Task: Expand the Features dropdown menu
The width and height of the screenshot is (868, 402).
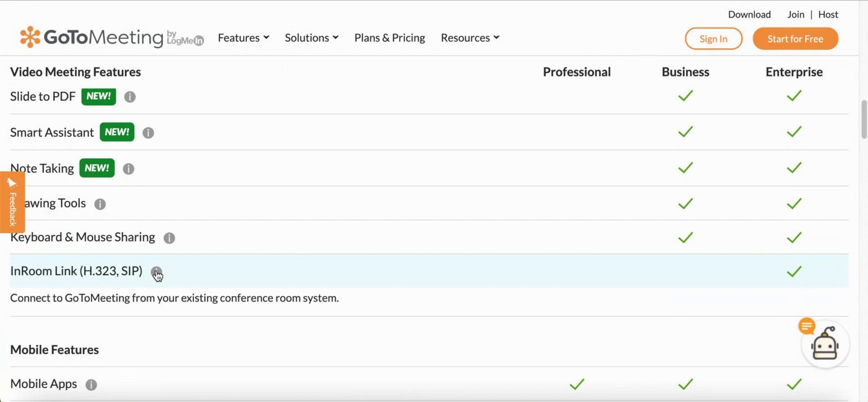Action: [243, 38]
